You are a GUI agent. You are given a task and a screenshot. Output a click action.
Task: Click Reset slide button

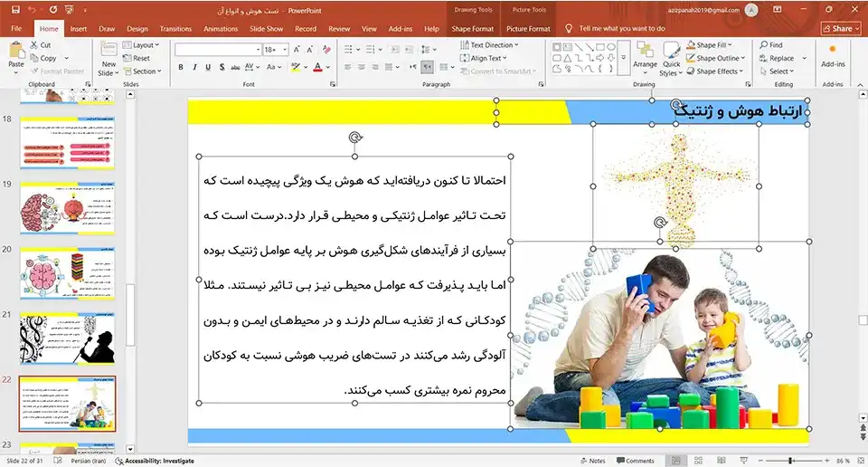pos(137,58)
